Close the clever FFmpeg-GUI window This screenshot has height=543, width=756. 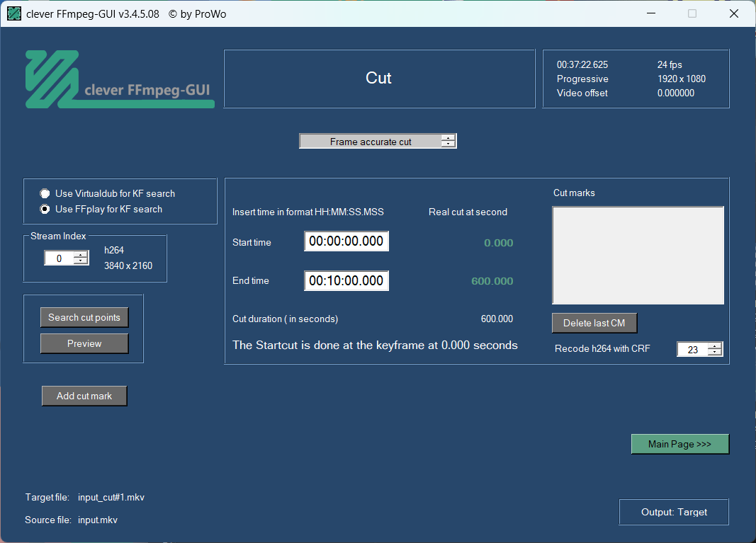734,13
